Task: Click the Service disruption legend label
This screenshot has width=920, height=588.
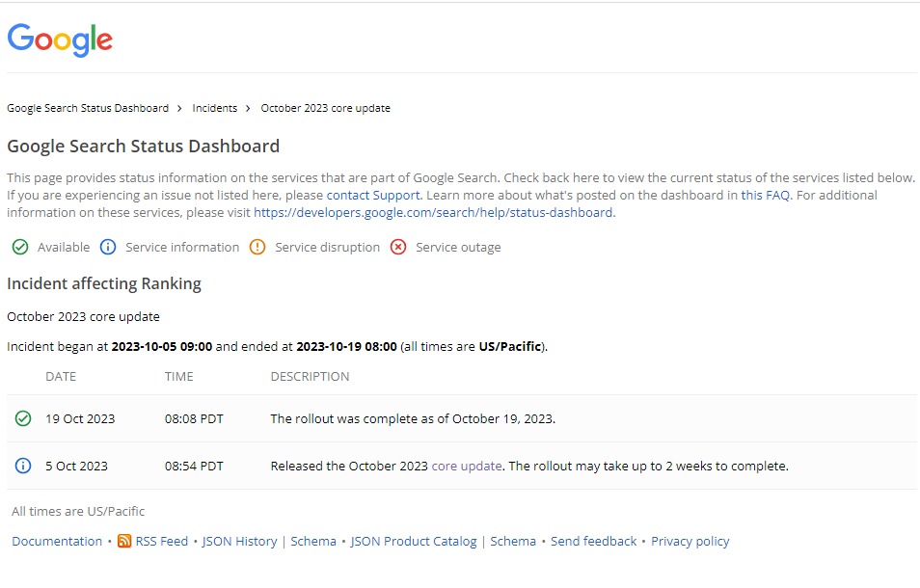Action: click(327, 248)
